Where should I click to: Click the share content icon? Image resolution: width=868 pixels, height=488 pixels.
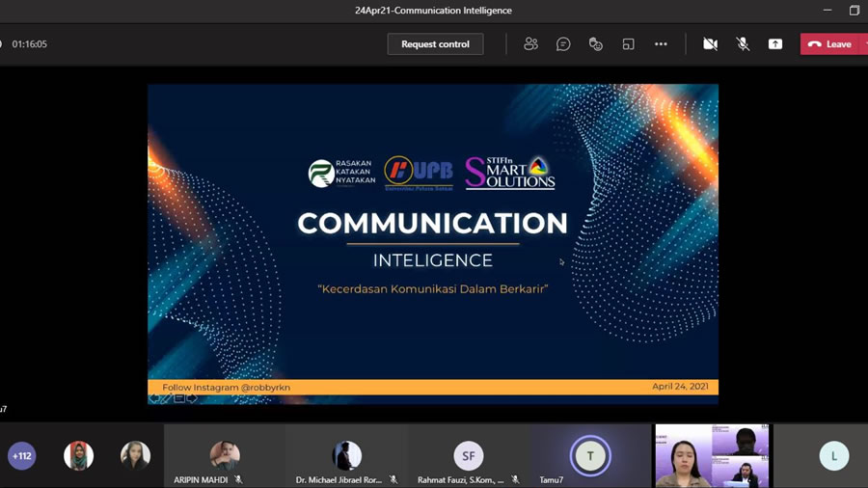pos(774,44)
